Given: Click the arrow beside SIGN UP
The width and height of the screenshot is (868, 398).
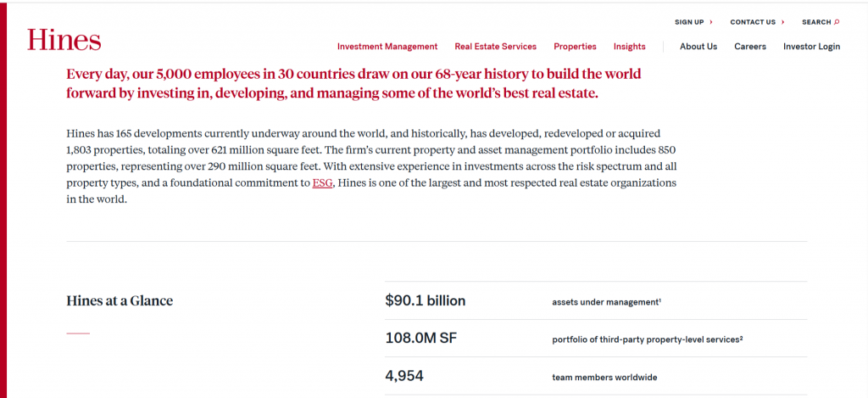Looking at the screenshot, I should (x=710, y=22).
